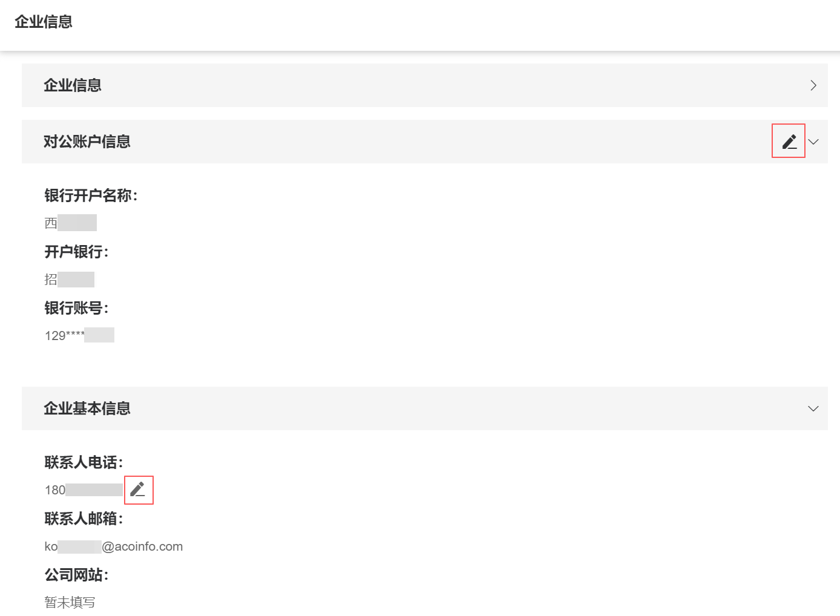Click the 企业信息 page title at top
Screen dimensions: 840x616
point(44,22)
